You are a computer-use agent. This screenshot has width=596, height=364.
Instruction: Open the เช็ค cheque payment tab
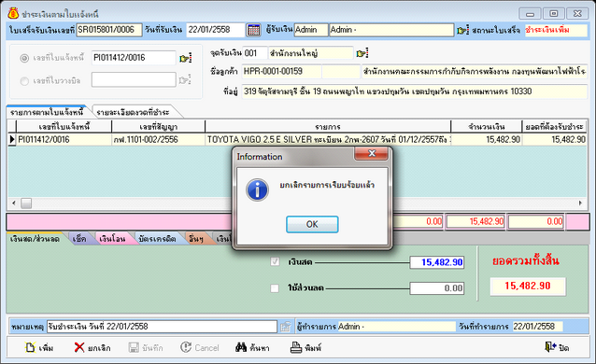click(x=79, y=239)
